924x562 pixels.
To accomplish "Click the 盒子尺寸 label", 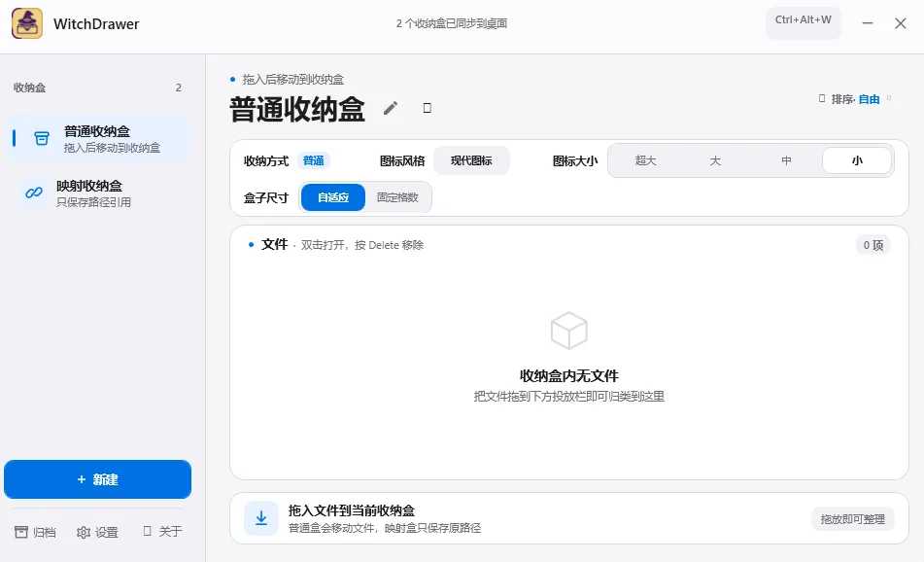I will pos(266,197).
